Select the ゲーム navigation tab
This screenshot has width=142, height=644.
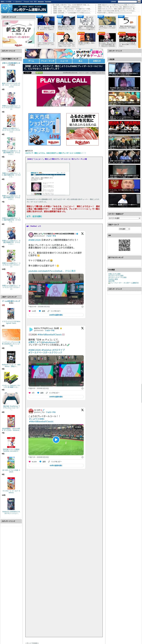coord(31,61)
